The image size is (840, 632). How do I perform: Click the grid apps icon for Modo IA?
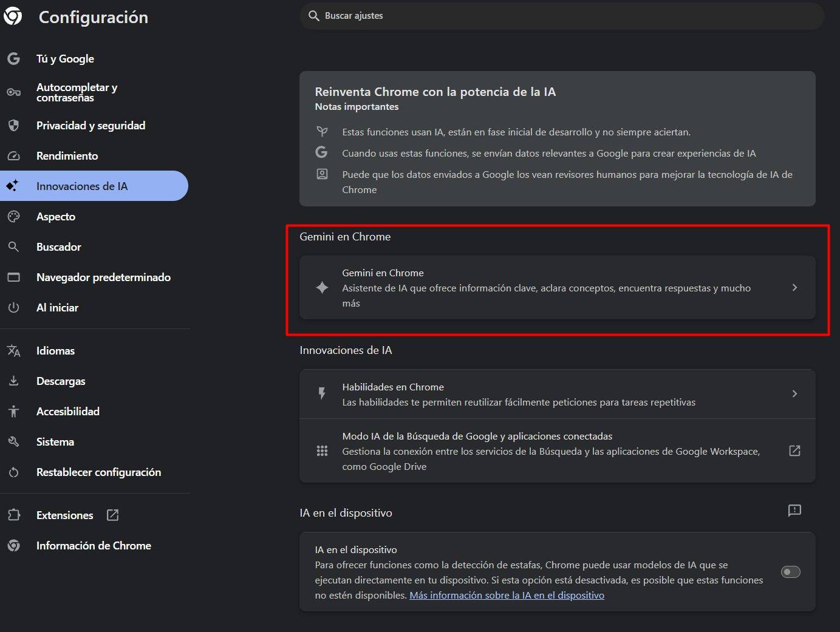click(322, 451)
